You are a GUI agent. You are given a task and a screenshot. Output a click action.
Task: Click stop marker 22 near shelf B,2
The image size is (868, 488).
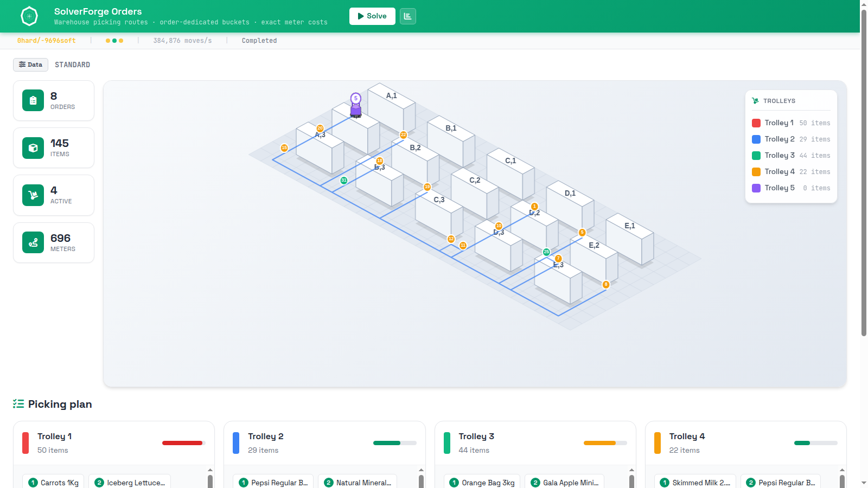tap(404, 134)
